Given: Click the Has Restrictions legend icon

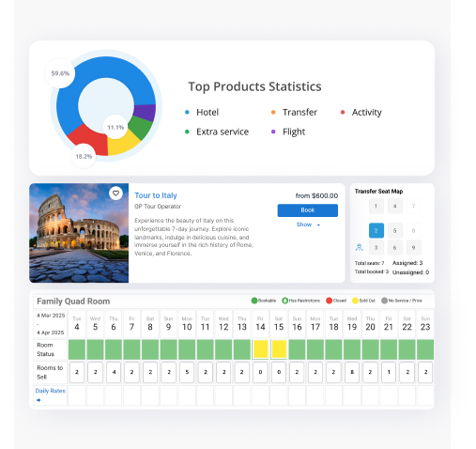Looking at the screenshot, I should coord(284,301).
